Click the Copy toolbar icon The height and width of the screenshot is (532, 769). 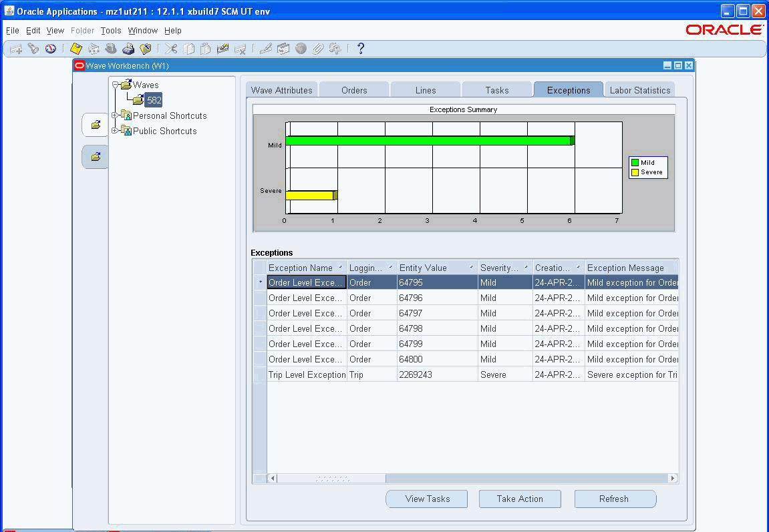pyautogui.click(x=189, y=49)
